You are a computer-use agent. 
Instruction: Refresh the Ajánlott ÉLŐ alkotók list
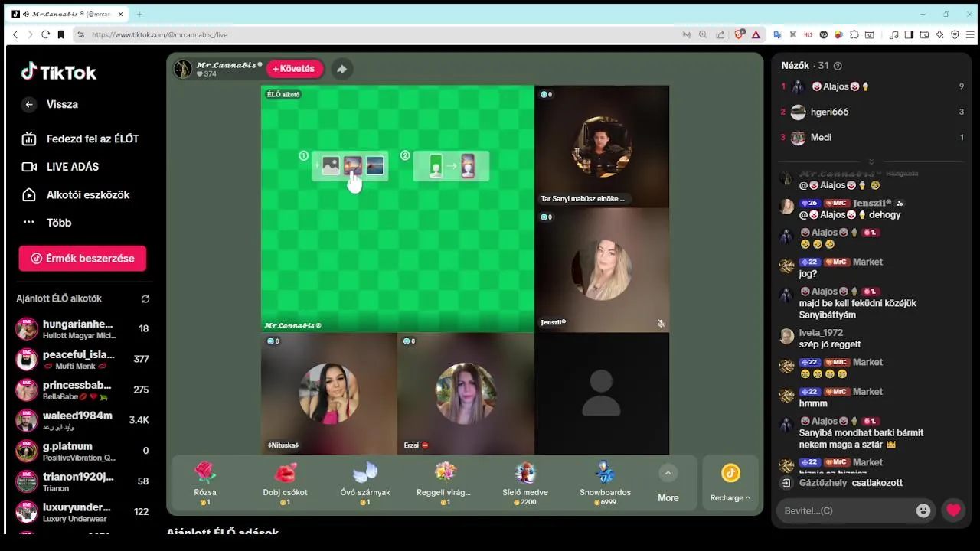145,299
